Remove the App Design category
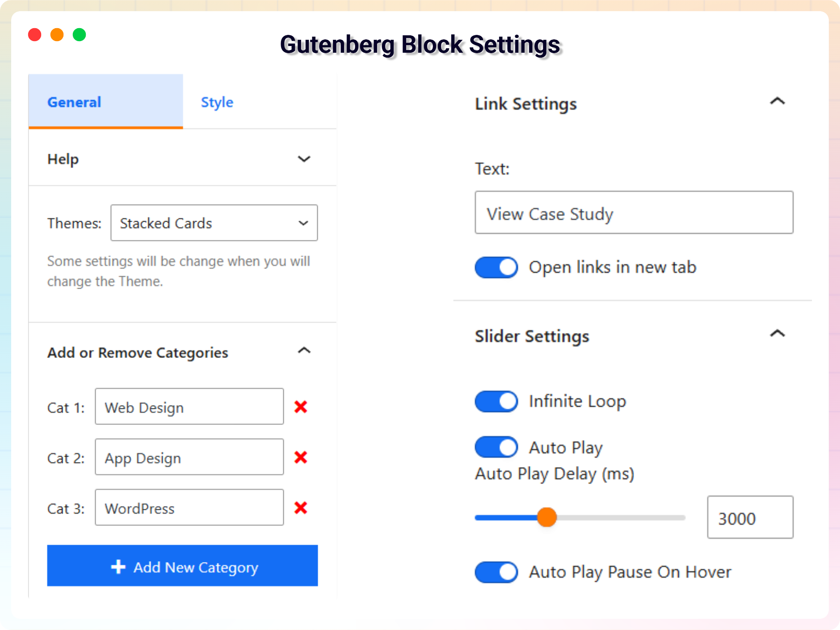The height and width of the screenshot is (630, 840). [301, 458]
